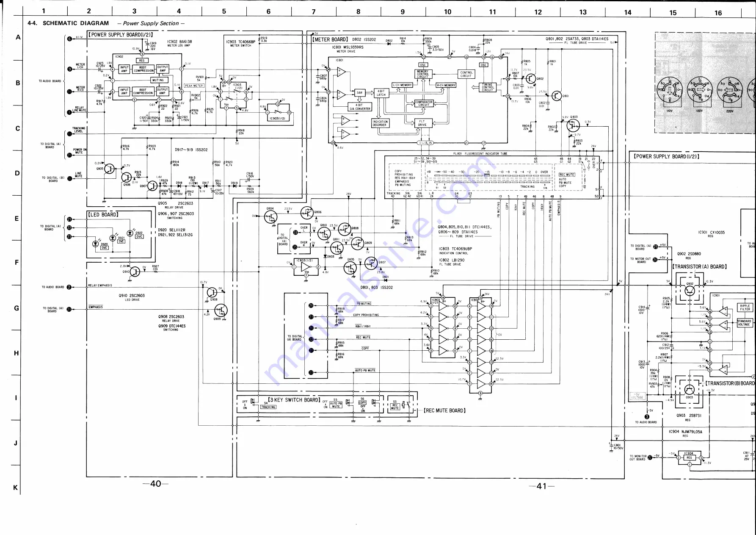Click the [TRANSISTOR (A) BOARD] label
Screen dimensions: 756x535
[699, 266]
